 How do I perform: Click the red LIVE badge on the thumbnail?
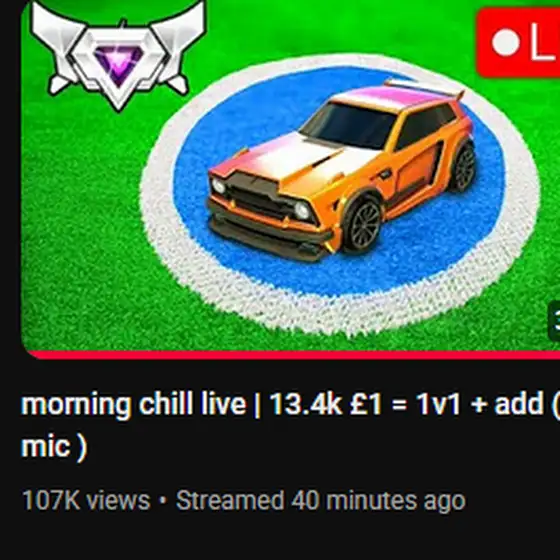(518, 43)
